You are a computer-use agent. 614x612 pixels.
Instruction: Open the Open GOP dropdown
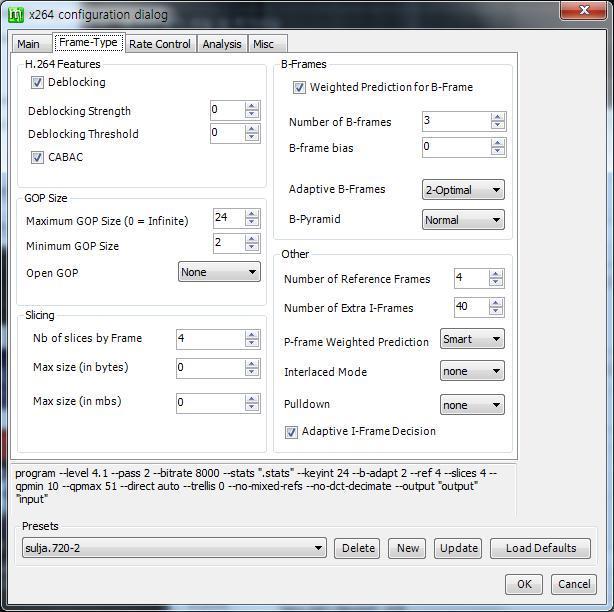[x=219, y=272]
